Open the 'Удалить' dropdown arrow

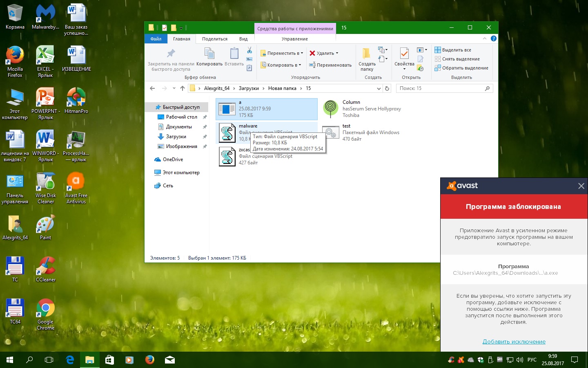pos(337,53)
